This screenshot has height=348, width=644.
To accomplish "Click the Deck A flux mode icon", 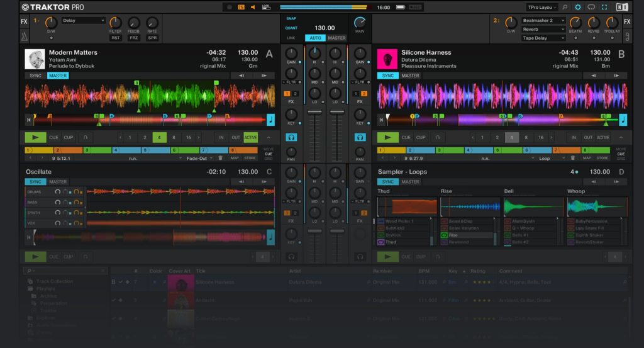I will click(x=86, y=137).
